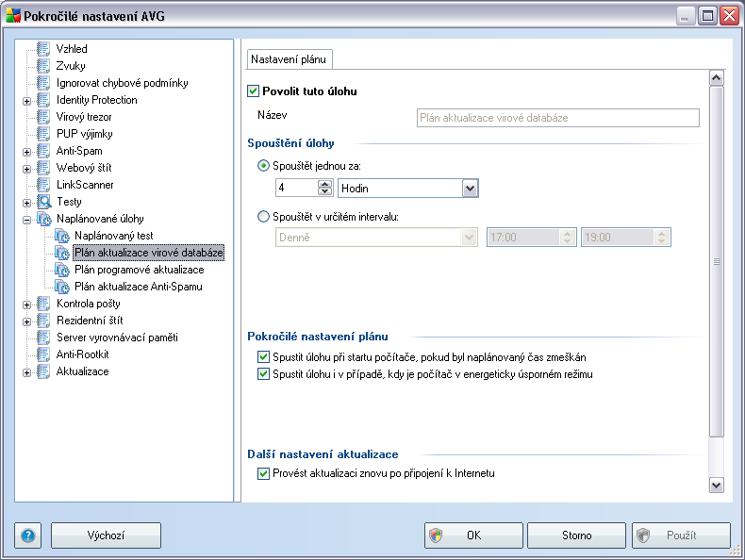Click the LinkScanner icon
Image resolution: width=745 pixels, height=560 pixels.
tap(43, 185)
